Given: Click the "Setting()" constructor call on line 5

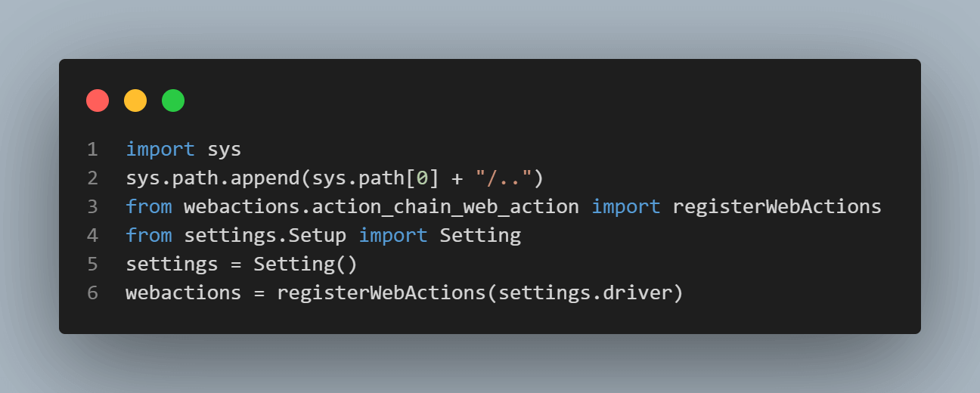Looking at the screenshot, I should pos(305,265).
